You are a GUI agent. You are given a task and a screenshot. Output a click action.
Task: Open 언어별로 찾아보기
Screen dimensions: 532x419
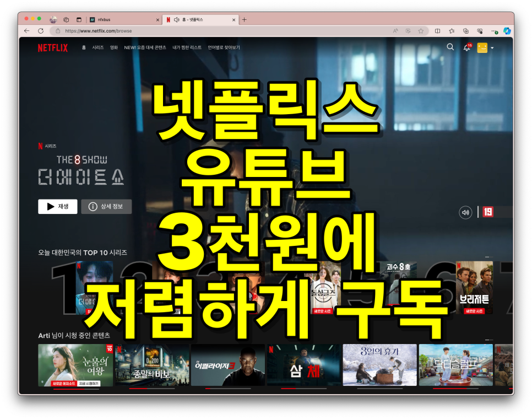[224, 47]
